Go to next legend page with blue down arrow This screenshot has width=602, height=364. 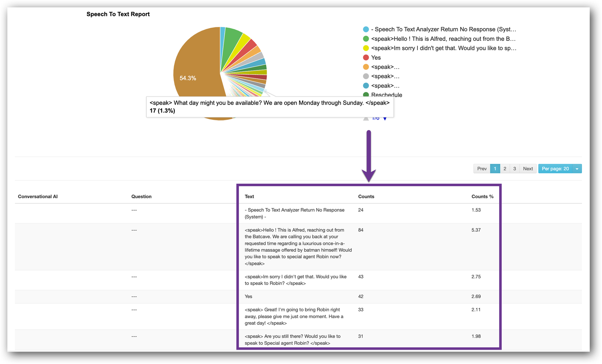tap(385, 118)
